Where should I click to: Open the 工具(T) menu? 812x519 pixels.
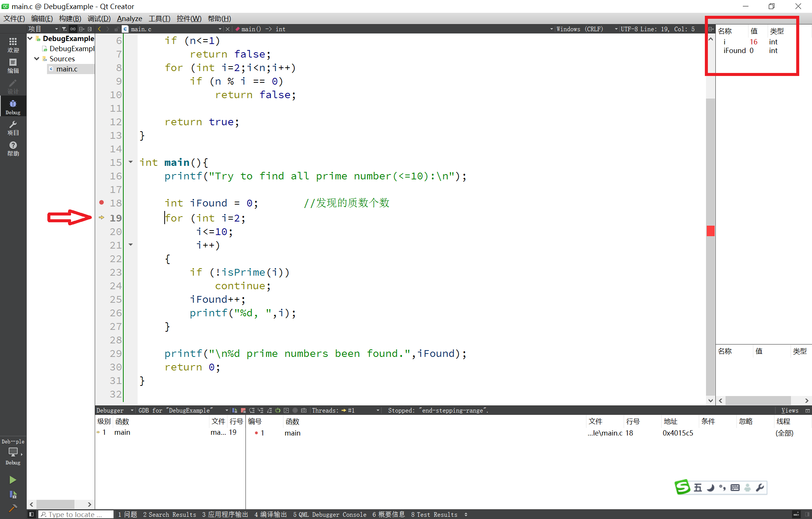(159, 18)
